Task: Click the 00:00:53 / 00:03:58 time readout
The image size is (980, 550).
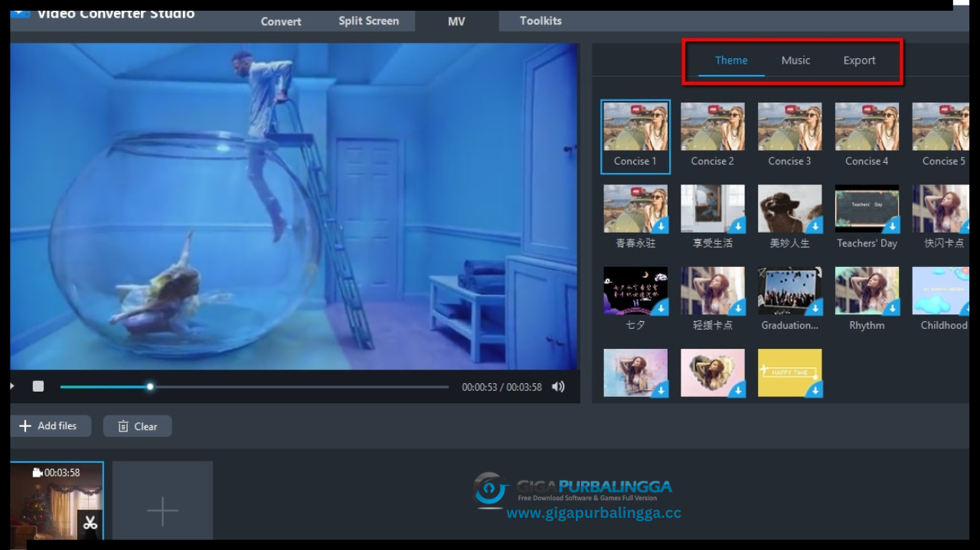Action: [x=501, y=387]
